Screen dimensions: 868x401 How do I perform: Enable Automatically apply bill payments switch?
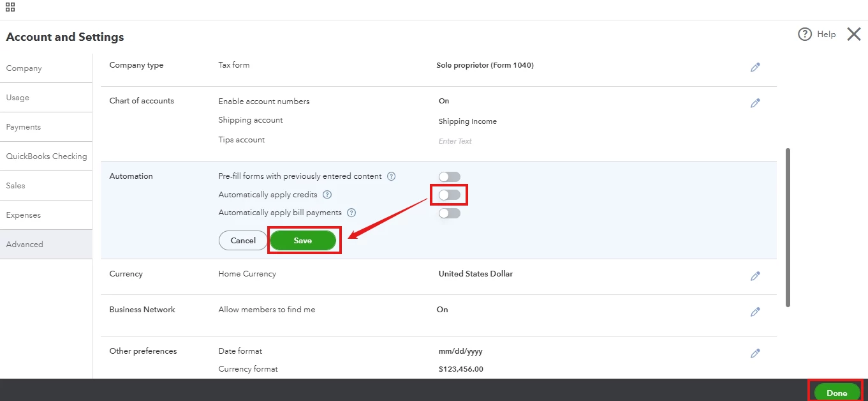[449, 213]
